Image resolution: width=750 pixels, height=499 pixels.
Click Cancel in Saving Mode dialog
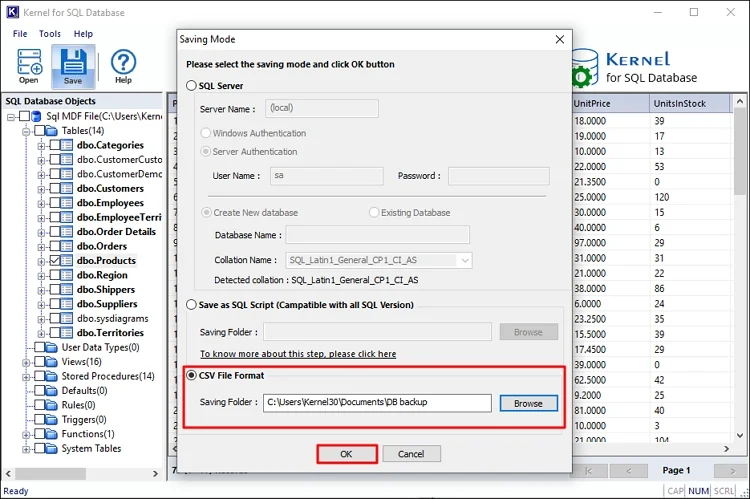[x=411, y=454]
